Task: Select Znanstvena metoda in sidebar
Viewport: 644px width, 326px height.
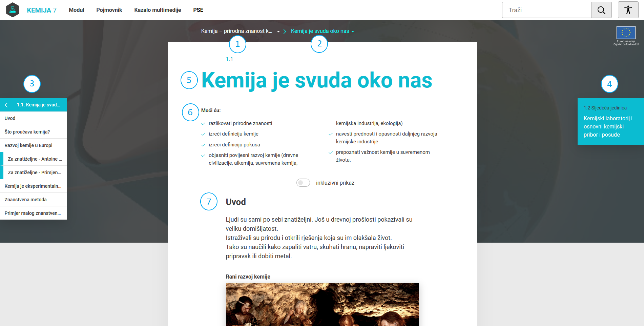Action: [34, 200]
